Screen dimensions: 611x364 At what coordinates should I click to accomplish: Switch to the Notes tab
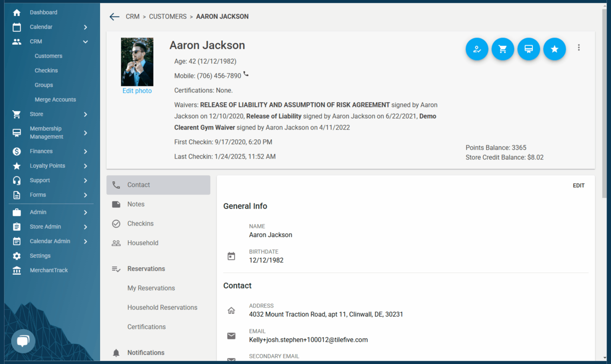(x=136, y=204)
